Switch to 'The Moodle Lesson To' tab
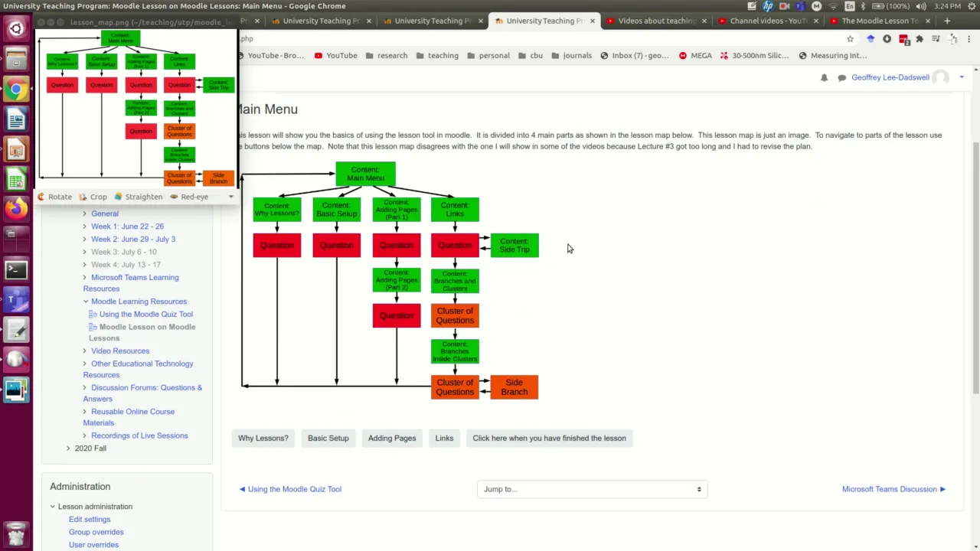 880,21
